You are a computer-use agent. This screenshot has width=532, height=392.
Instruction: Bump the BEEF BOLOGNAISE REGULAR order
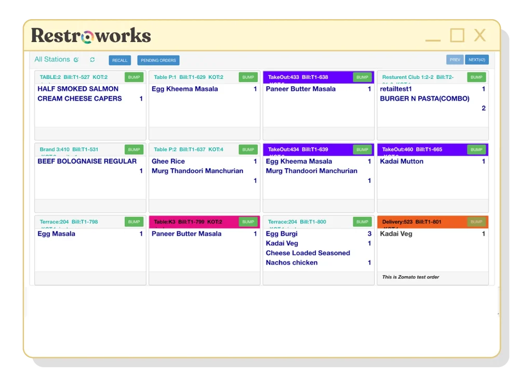[x=134, y=149]
